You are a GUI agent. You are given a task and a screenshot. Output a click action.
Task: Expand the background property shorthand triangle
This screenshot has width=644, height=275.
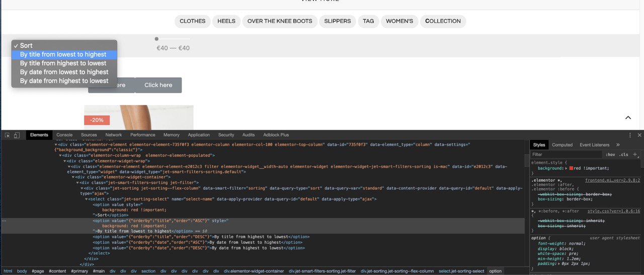point(567,168)
